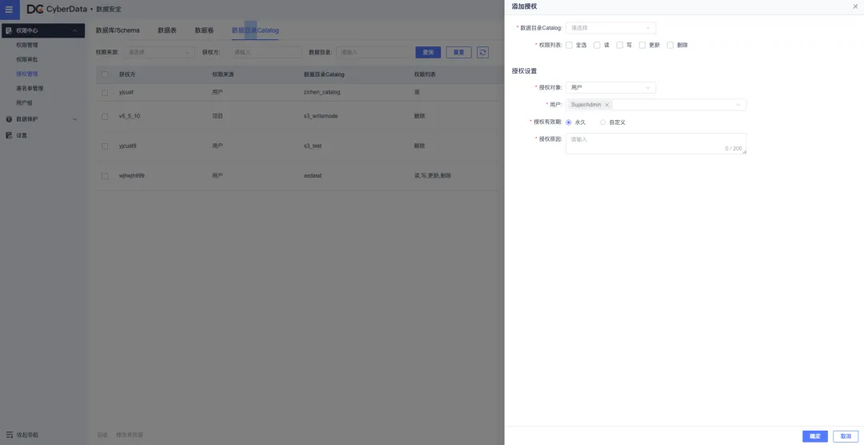Image resolution: width=864 pixels, height=445 pixels.
Task: Click the asdasd table cell
Action: pyautogui.click(x=312, y=176)
